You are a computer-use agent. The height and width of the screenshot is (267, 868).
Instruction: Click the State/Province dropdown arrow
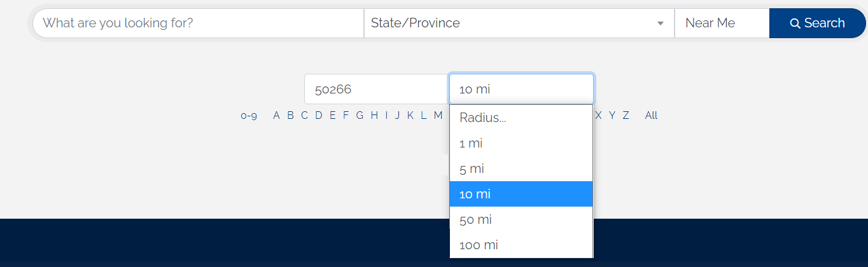click(x=661, y=24)
